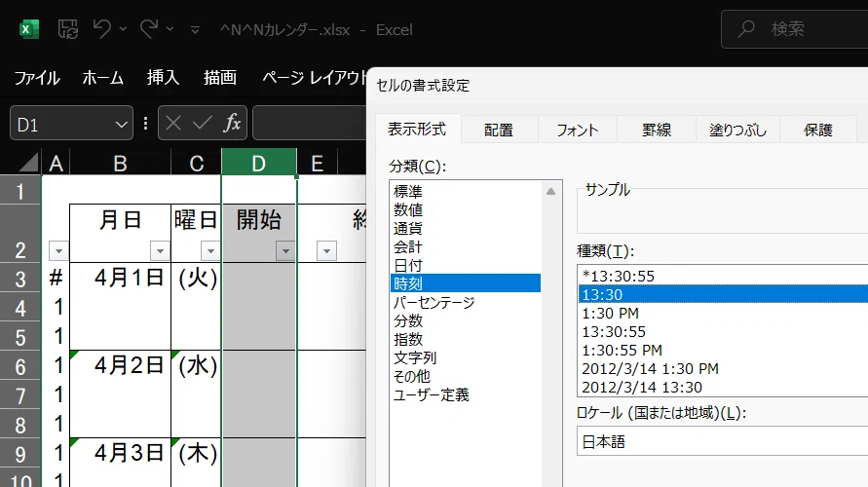Choose the 13:30 time format

(x=723, y=294)
